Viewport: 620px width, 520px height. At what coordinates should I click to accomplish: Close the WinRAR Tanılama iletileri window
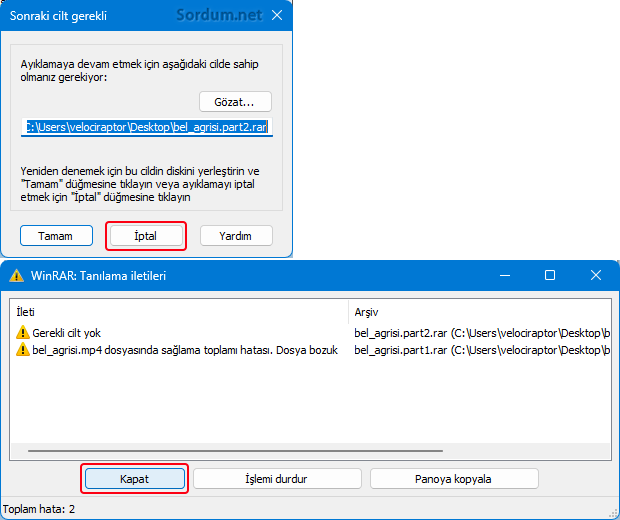click(x=595, y=275)
